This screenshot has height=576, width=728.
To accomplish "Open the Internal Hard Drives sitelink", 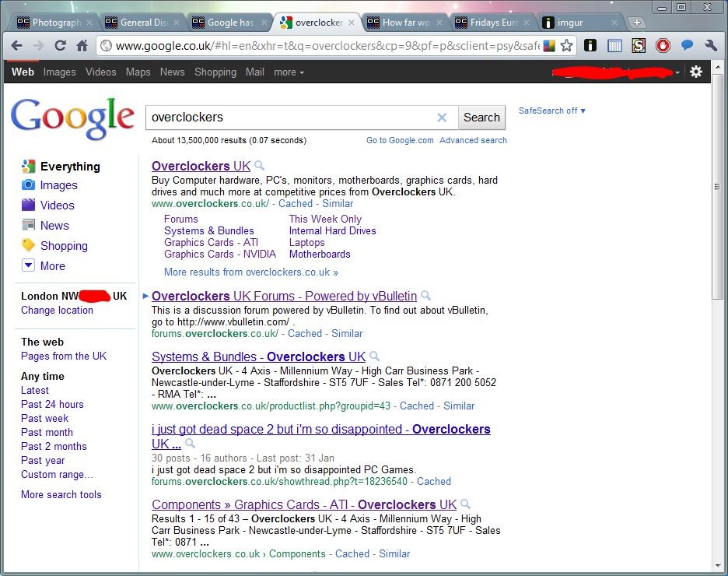I will [332, 231].
